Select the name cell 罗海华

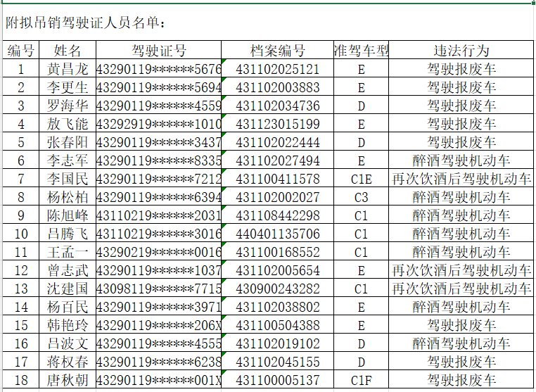click(68, 106)
